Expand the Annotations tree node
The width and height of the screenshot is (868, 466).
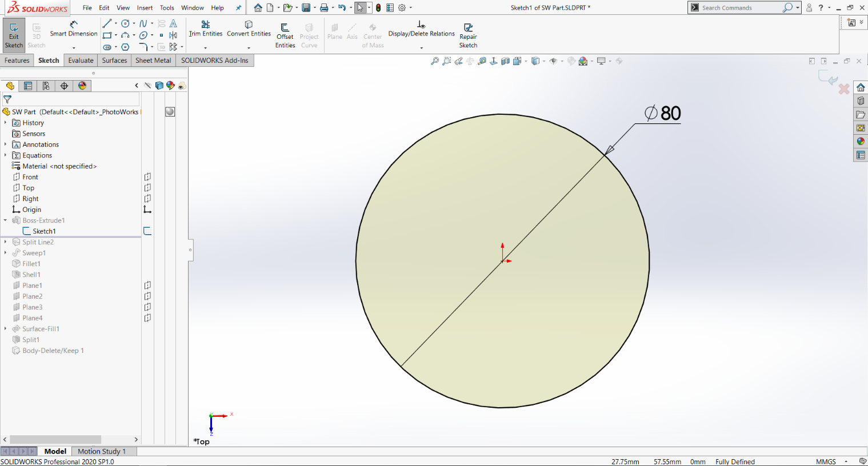[x=5, y=144]
